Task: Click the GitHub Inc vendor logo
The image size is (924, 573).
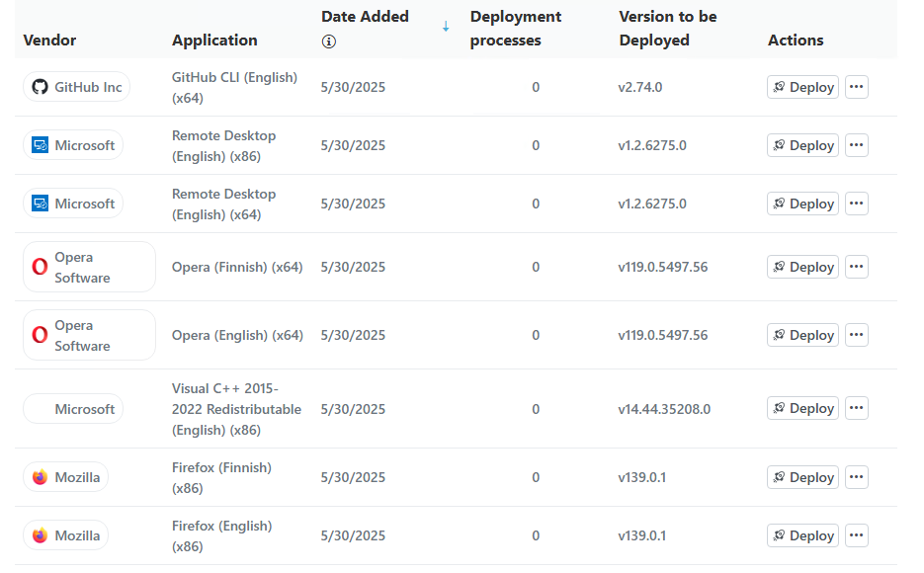Action: (x=40, y=87)
